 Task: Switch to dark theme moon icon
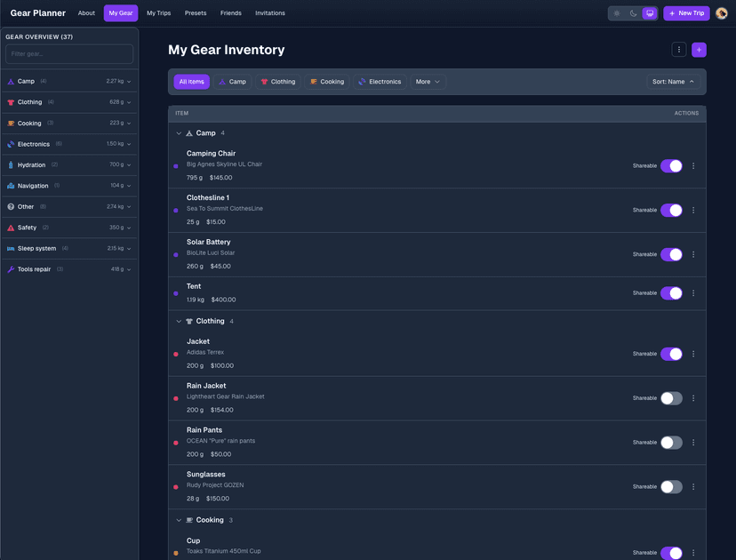click(633, 13)
